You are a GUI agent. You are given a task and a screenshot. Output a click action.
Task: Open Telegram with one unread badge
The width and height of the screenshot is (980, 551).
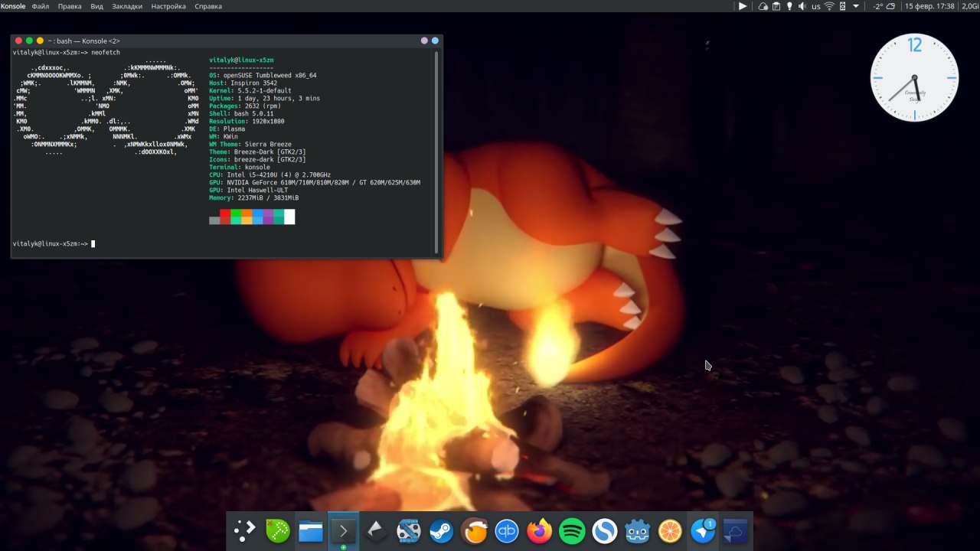pyautogui.click(x=703, y=530)
